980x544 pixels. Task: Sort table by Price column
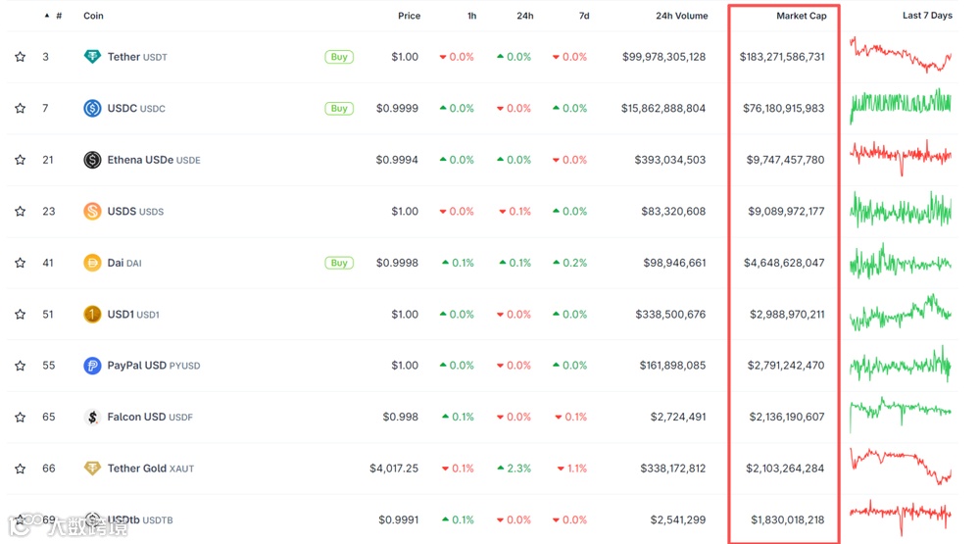tap(410, 16)
